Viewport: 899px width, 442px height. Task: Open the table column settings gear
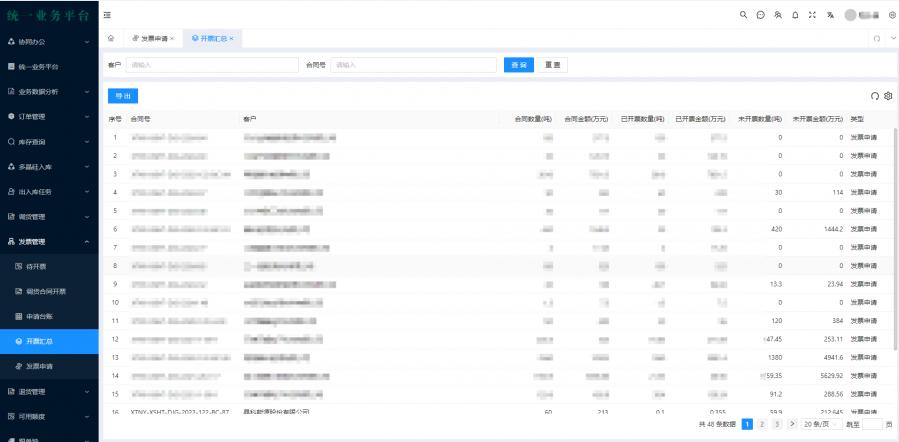coord(888,96)
